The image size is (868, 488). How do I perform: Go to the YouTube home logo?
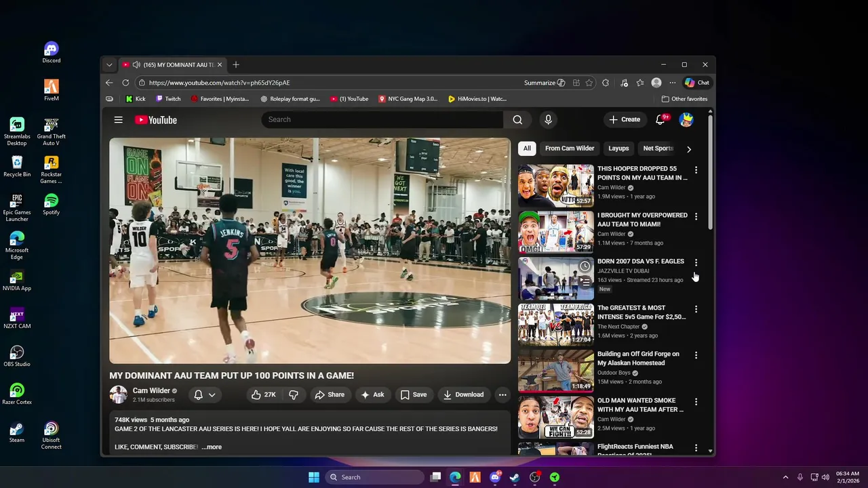click(x=155, y=120)
